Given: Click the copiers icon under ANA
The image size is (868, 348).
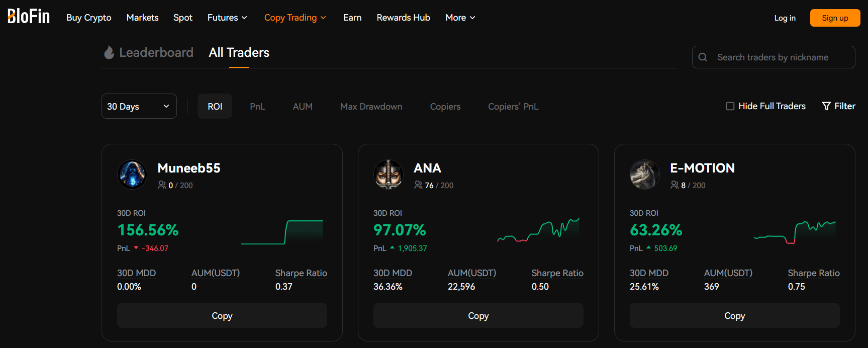Looking at the screenshot, I should [x=418, y=185].
